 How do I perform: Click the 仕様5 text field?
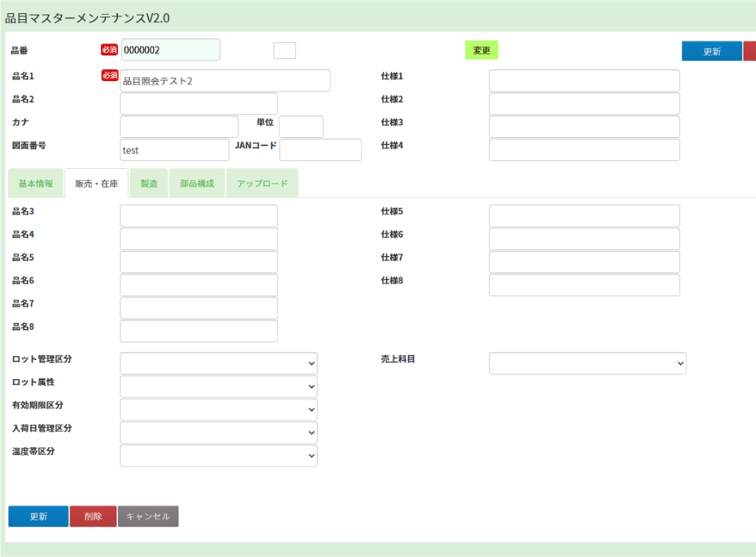(x=584, y=216)
